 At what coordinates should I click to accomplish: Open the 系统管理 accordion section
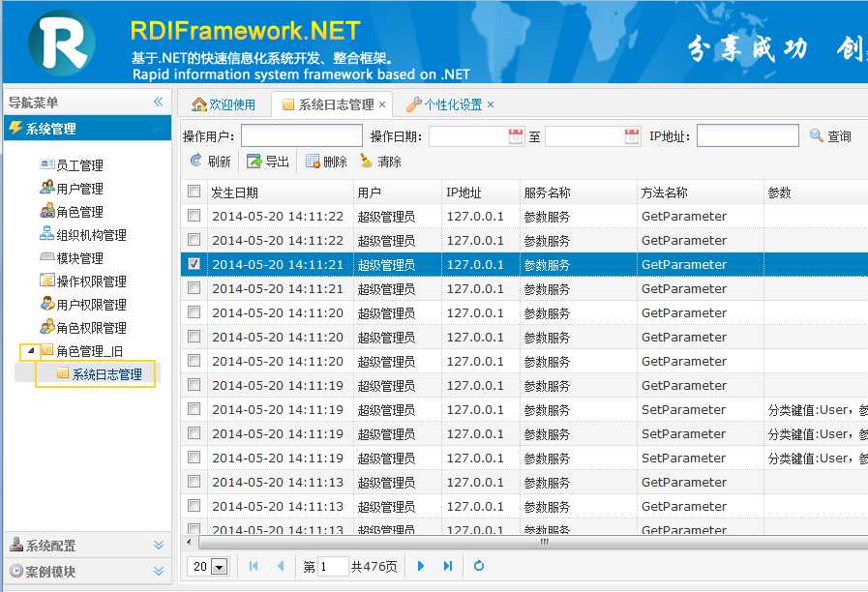click(87, 129)
